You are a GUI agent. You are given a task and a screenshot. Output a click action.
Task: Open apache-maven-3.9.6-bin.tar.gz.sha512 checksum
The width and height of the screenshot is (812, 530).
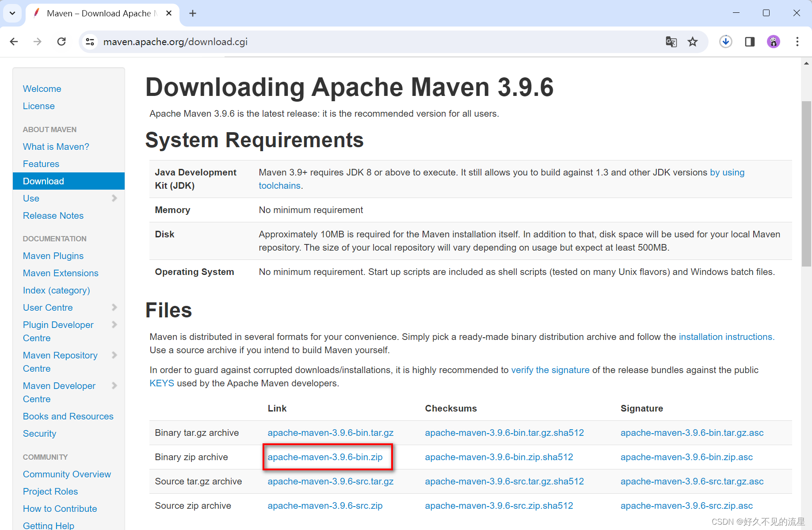tap(504, 433)
